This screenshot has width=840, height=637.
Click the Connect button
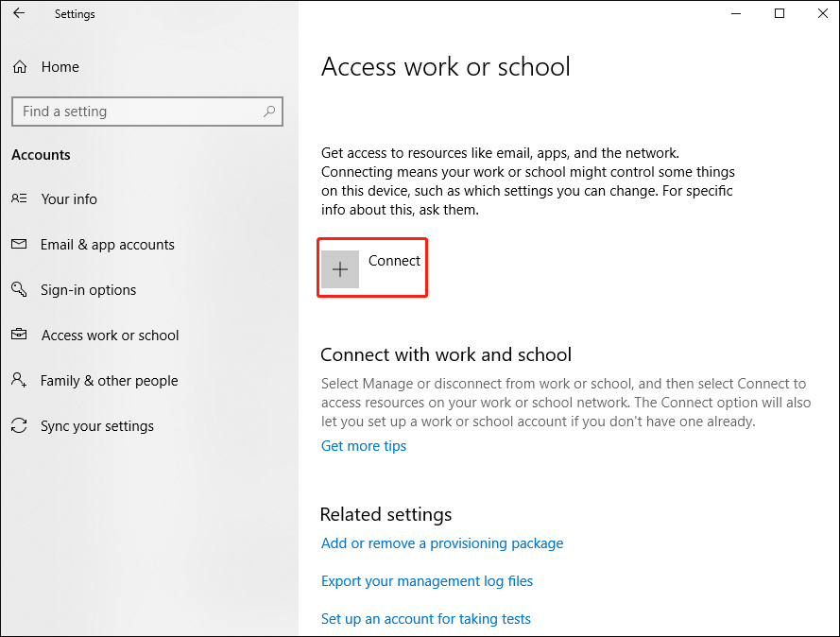pyautogui.click(x=372, y=267)
